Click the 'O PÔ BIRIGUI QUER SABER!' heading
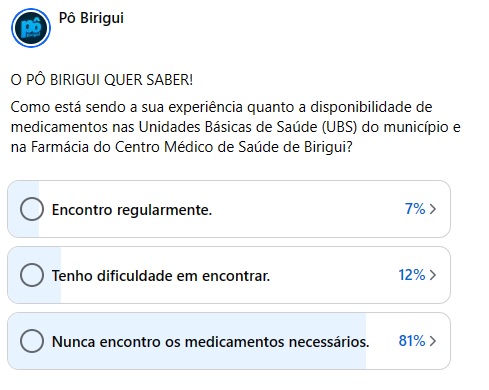Image resolution: width=489 pixels, height=390 pixels. [x=102, y=80]
